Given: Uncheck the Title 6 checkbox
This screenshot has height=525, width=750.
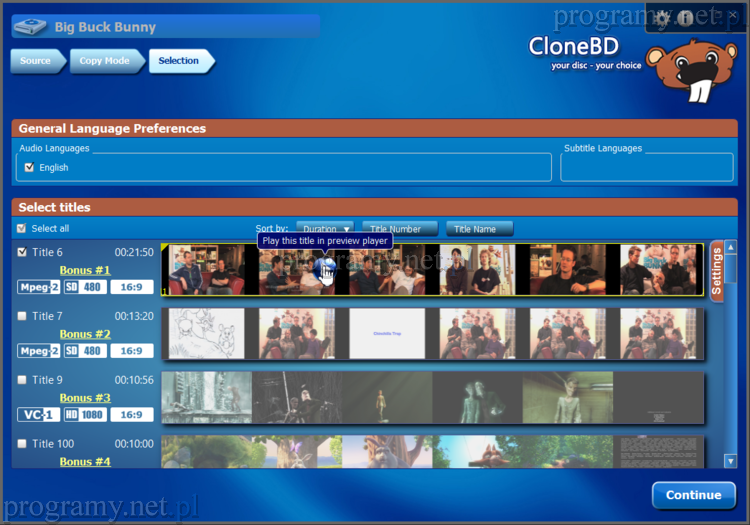Looking at the screenshot, I should click(x=22, y=253).
